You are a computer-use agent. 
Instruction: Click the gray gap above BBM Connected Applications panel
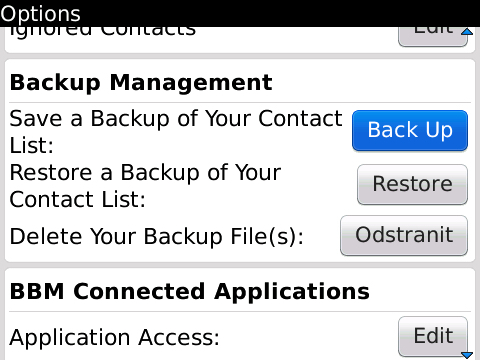coord(240,265)
